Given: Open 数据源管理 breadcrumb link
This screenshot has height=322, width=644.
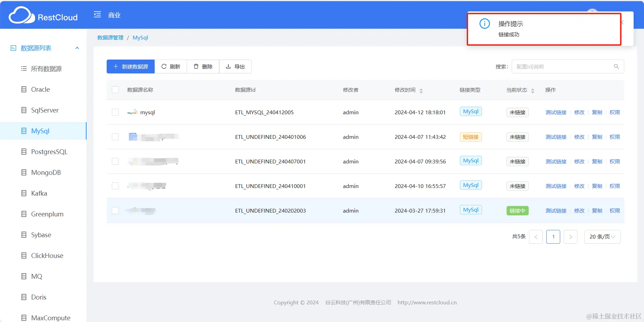Looking at the screenshot, I should (110, 37).
